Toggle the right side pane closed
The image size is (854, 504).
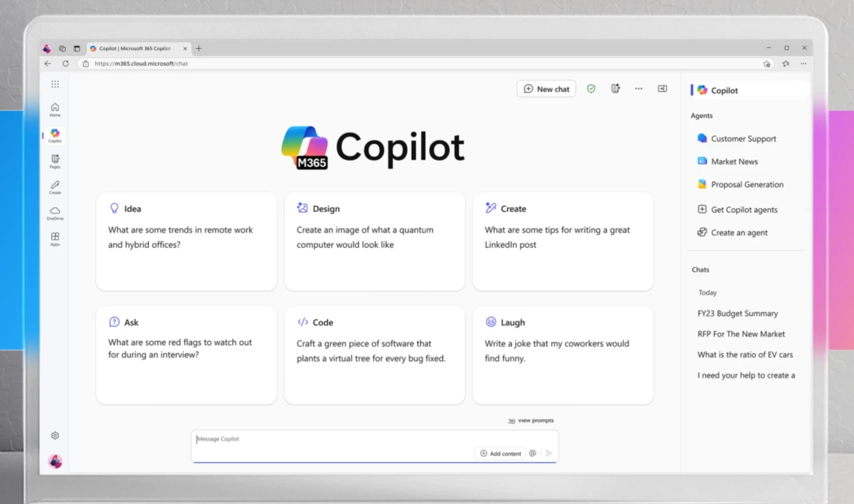(x=662, y=88)
